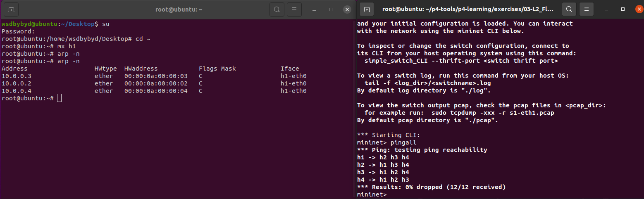Open new tab in the root@ubuntu: ~ terminal
The image size is (644, 199).
[x=11, y=9]
